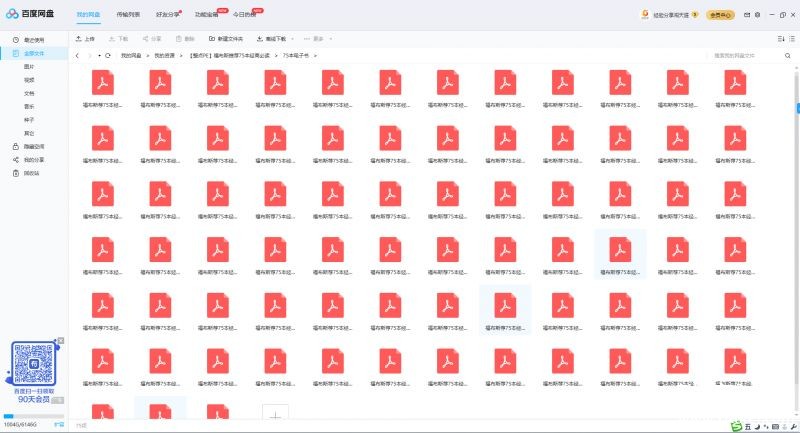This screenshot has height=433, width=800.
Task: Open the sort order icon
Action: pyautogui.click(x=780, y=38)
